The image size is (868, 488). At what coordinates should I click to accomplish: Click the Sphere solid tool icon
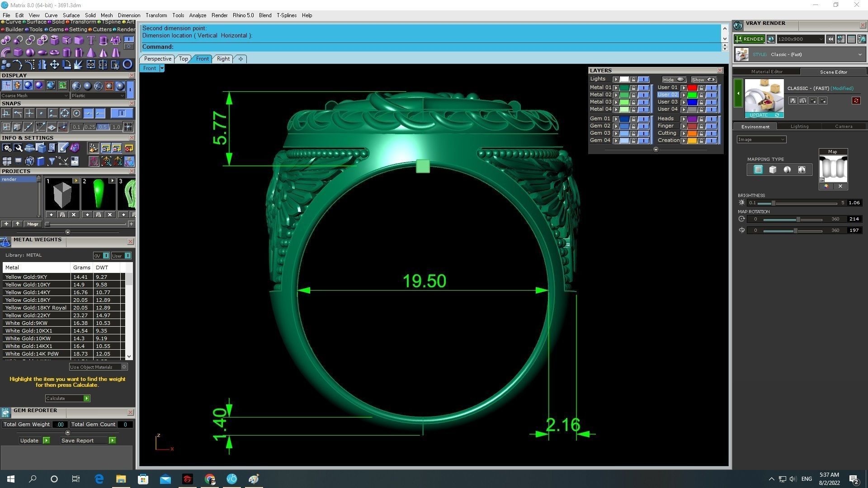(30, 52)
